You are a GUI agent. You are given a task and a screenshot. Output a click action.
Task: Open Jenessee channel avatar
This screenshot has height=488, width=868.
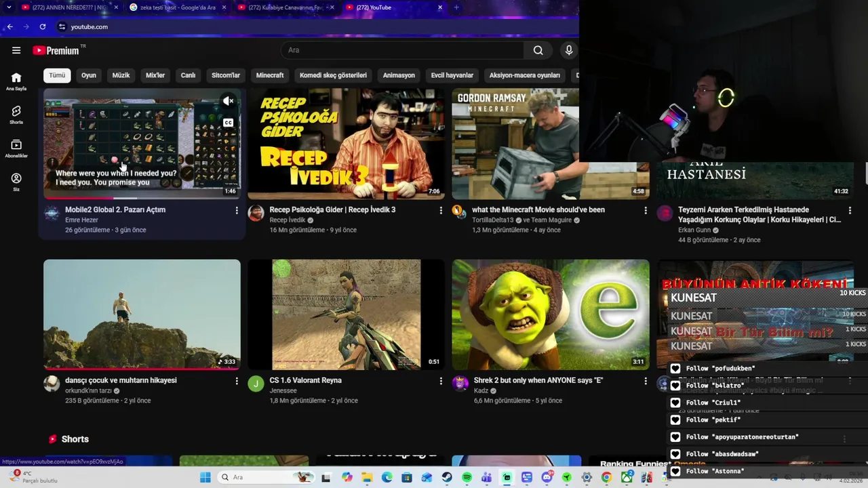(256, 384)
